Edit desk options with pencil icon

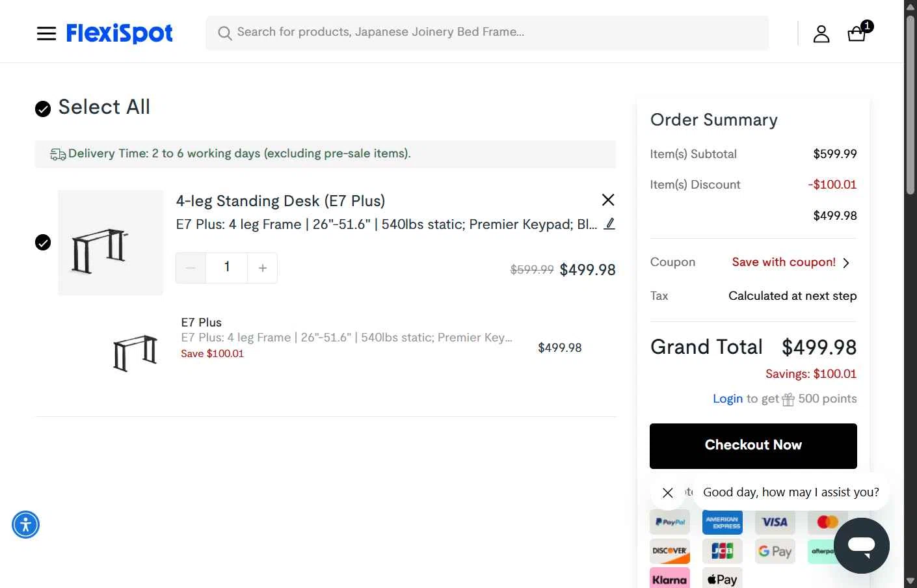tap(609, 224)
